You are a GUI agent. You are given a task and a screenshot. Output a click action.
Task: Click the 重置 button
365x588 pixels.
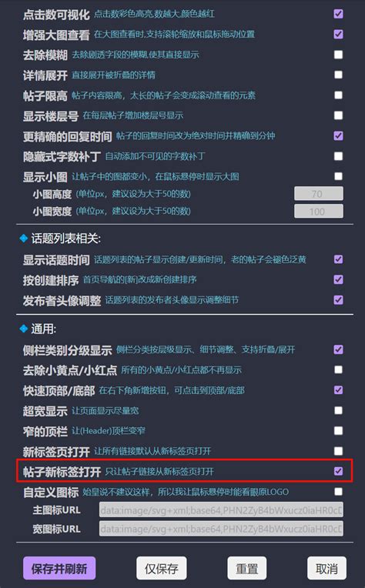(x=247, y=569)
